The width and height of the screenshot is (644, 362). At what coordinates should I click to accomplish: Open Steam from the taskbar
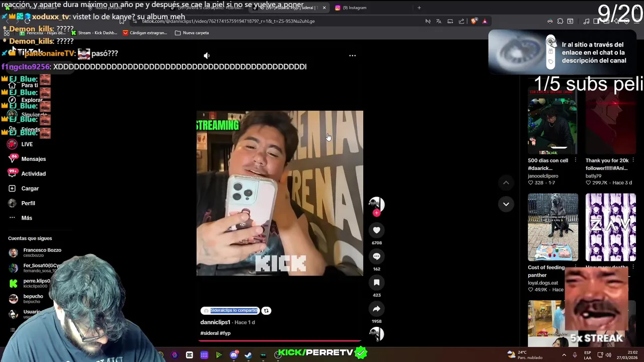[x=248, y=355]
